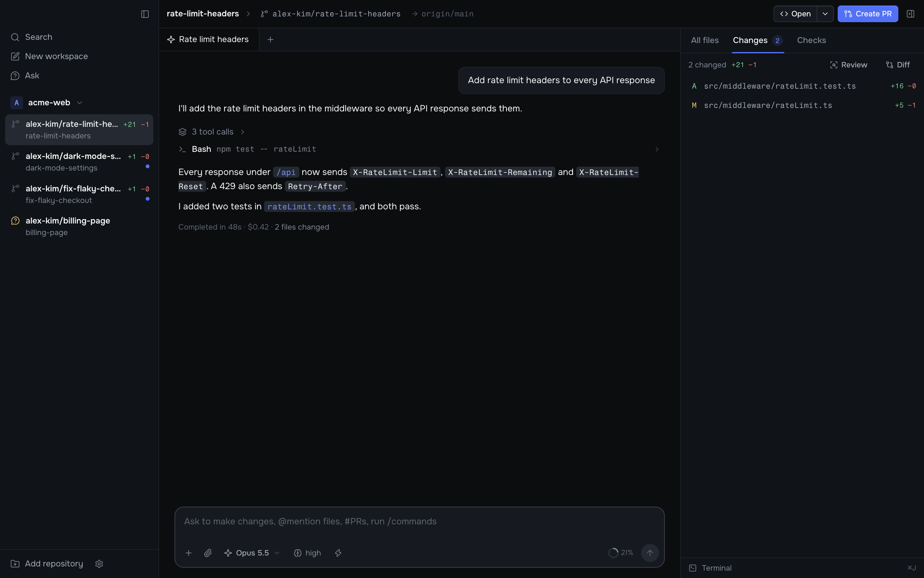Click the rateLimit.test.ts link in message

coord(309,206)
